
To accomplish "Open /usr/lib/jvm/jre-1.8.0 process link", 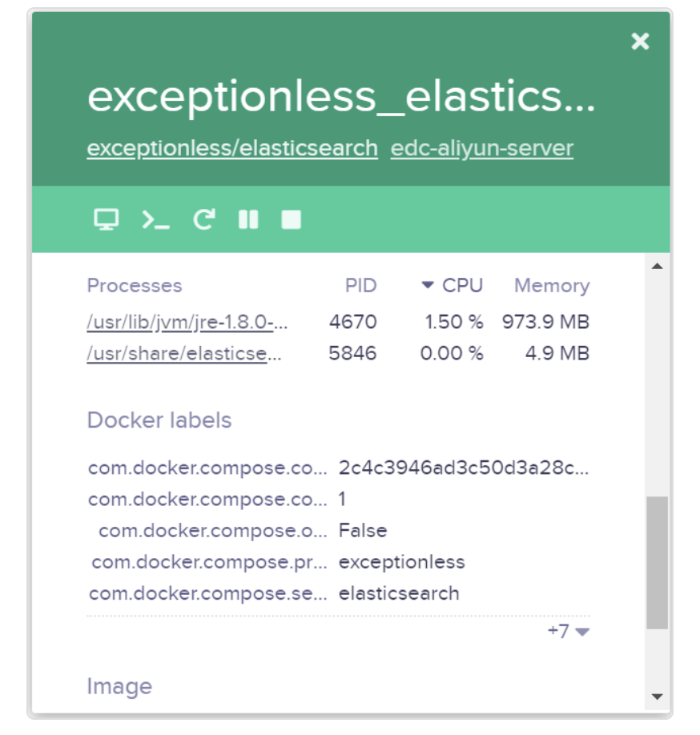I will point(187,322).
